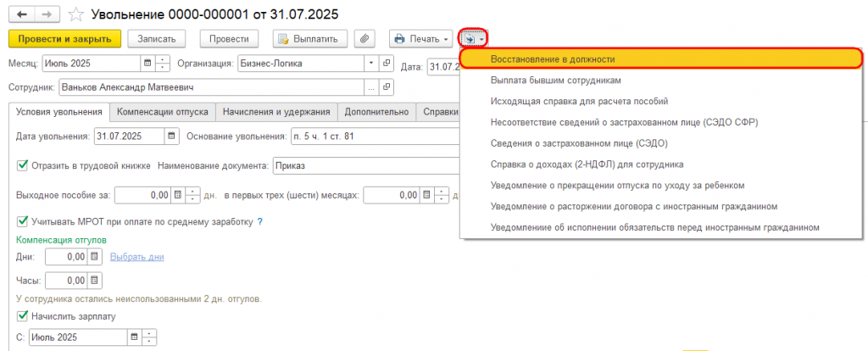Open calendar for the Месяц field

147,63
